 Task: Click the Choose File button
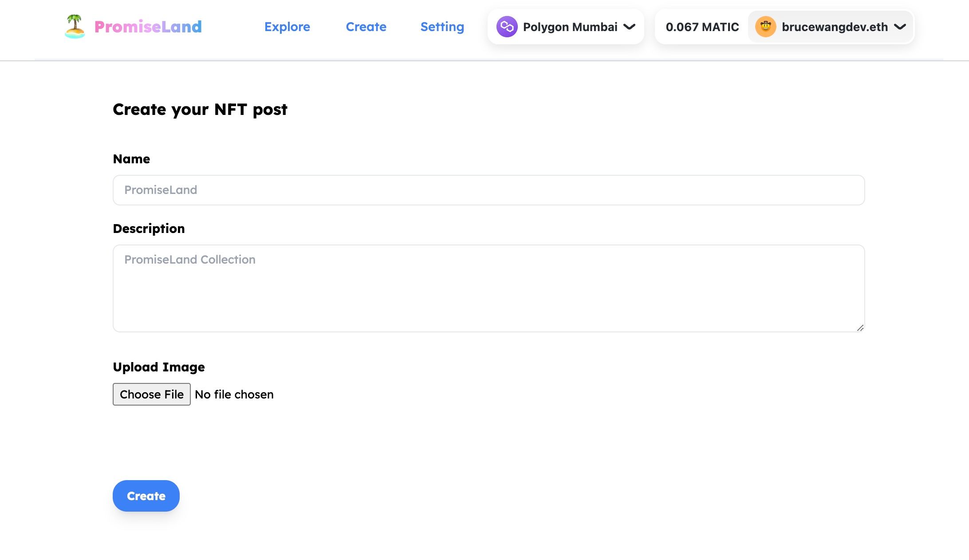tap(152, 394)
